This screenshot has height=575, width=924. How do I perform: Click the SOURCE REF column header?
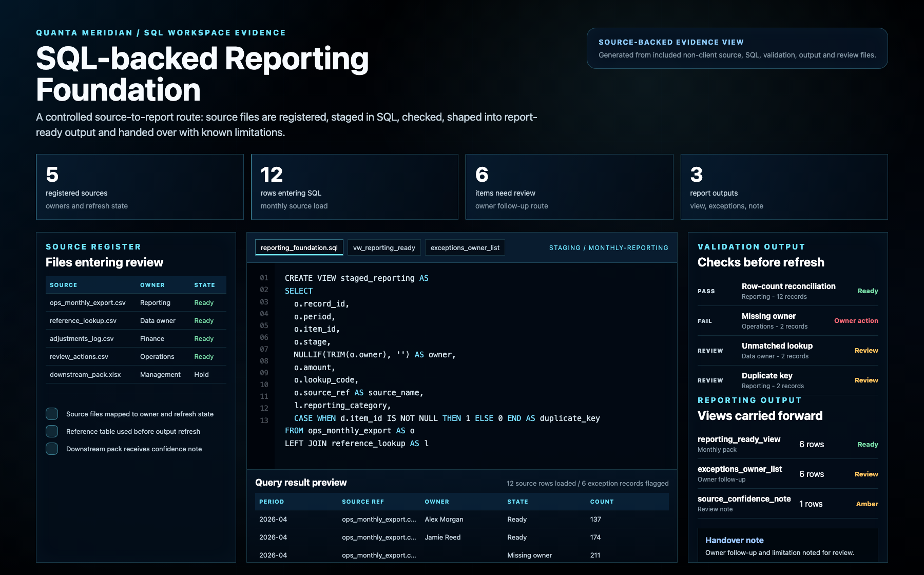click(x=363, y=502)
